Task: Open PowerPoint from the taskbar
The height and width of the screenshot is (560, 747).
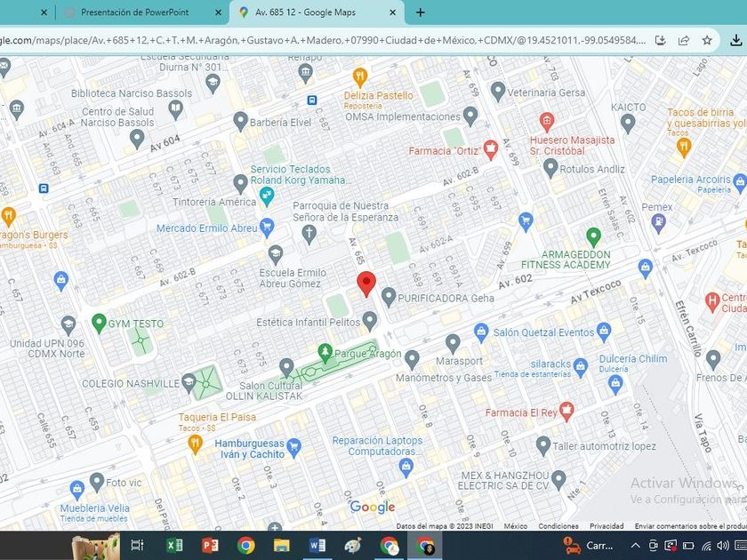Action: [210, 545]
